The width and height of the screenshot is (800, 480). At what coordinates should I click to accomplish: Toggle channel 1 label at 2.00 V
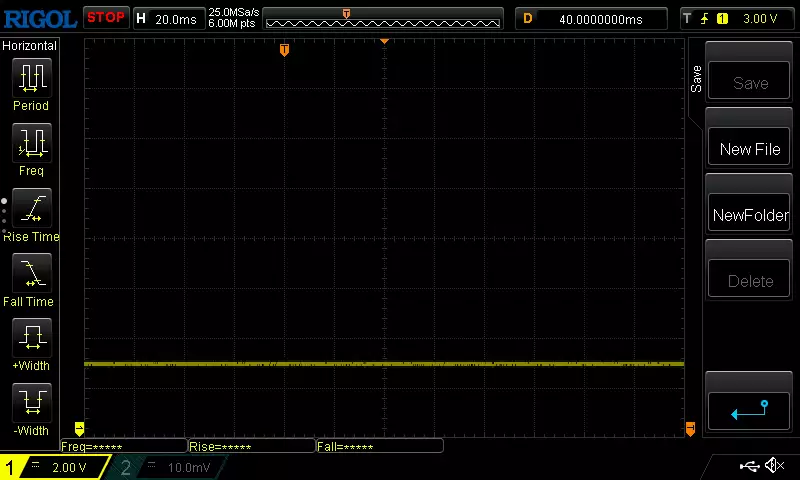55,467
